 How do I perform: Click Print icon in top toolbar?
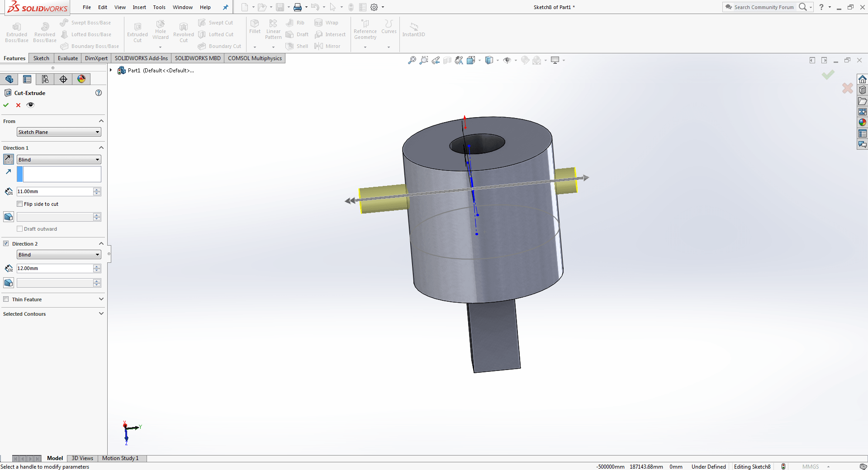click(x=298, y=7)
